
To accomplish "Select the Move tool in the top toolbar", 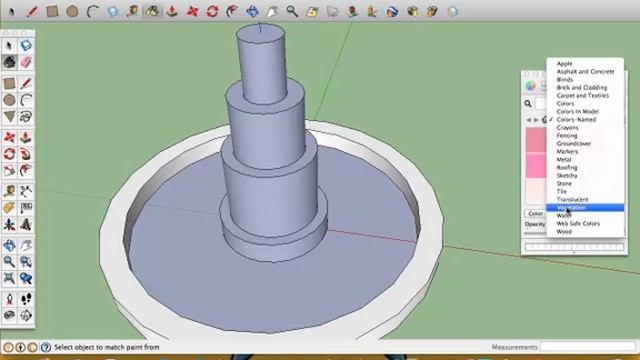I will [192, 11].
